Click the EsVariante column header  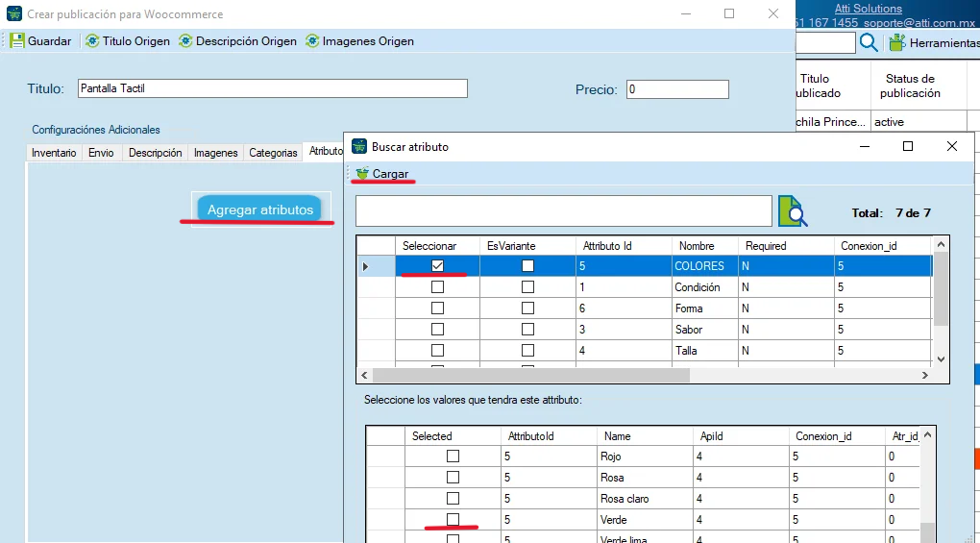pos(528,246)
